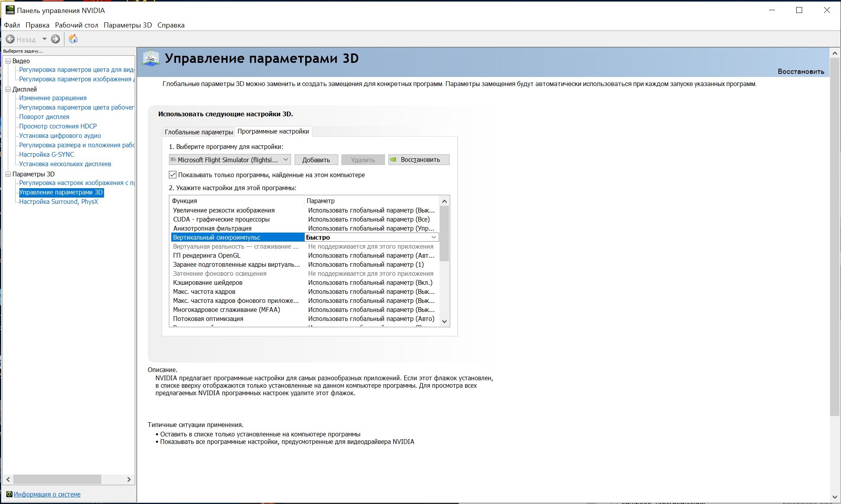
Task: Select CUDA - графические процессоры row
Action: click(305, 219)
